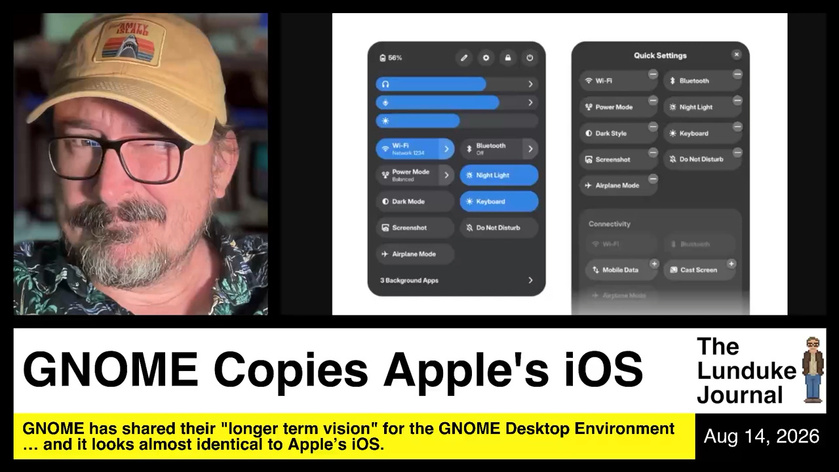Click dimmed Bluetooth tile under Connectivity
Screen dimensions: 839x472
click(x=699, y=244)
